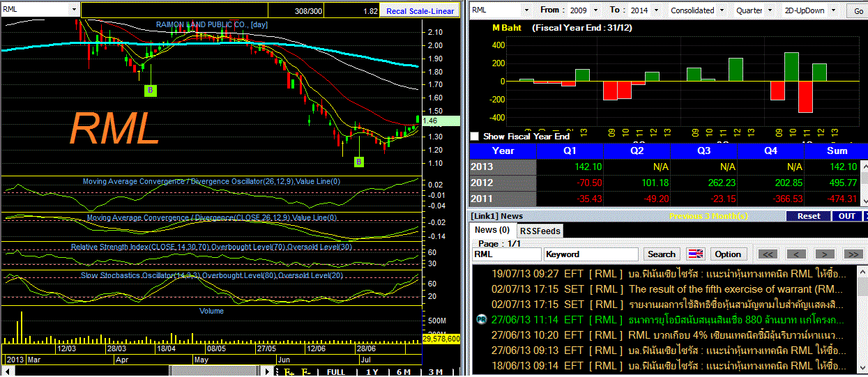This screenshot has width=868, height=377.
Task: Open the 19/07/13 09:27 EFT news item
Action: coord(669,273)
